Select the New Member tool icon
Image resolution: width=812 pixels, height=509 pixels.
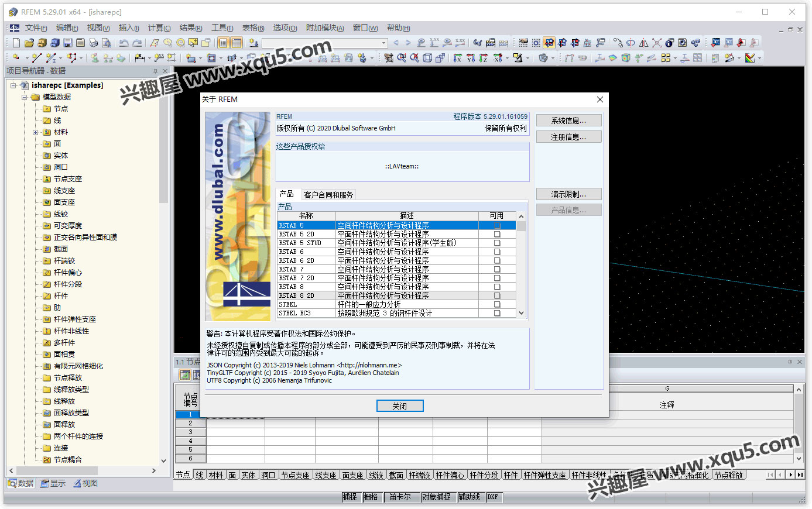point(50,58)
